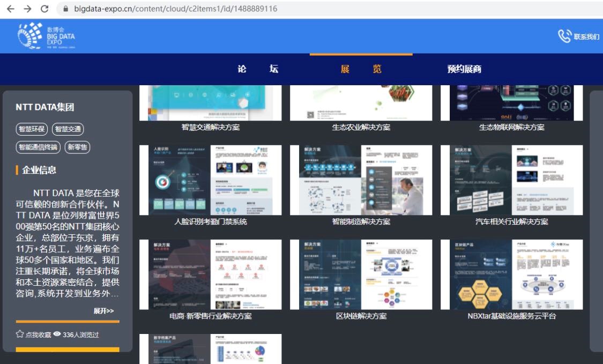The image size is (603, 364).
Task: Click the star favorite icon
Action: [20, 334]
